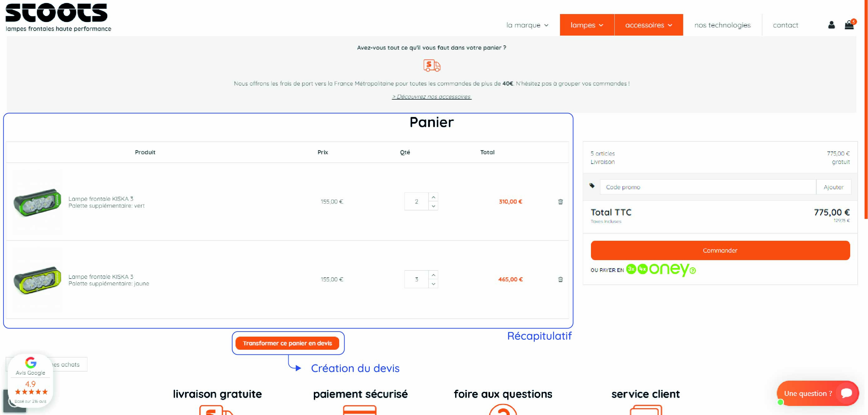
Task: Decrease quantity of yellow KISKA 3 lamp
Action: pyautogui.click(x=433, y=284)
